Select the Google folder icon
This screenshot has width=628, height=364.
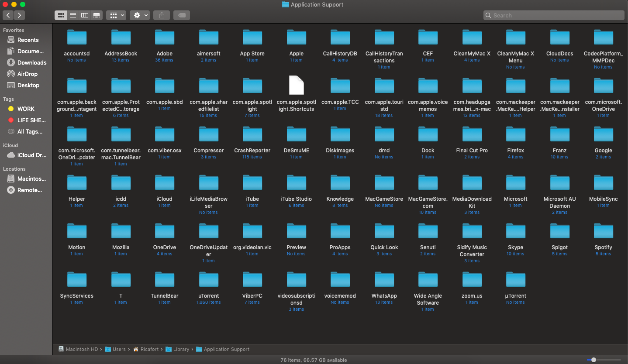(x=604, y=134)
